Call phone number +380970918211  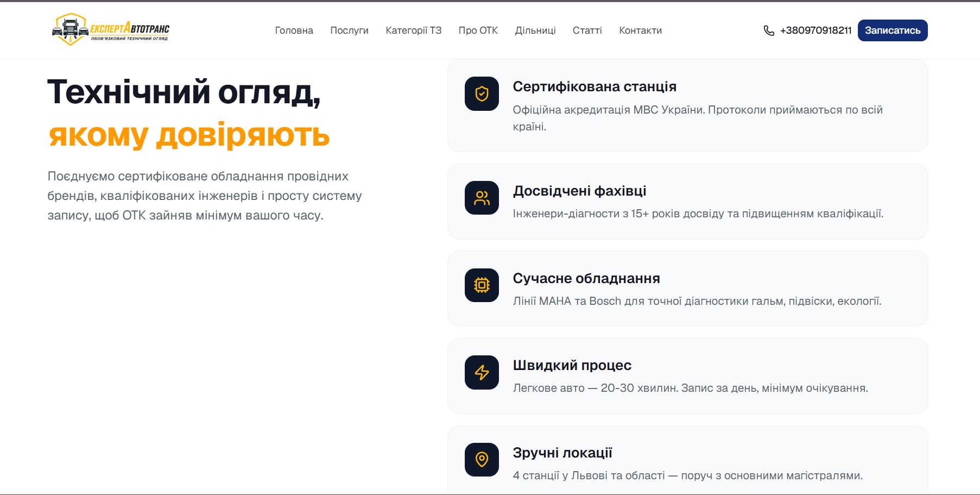[816, 30]
